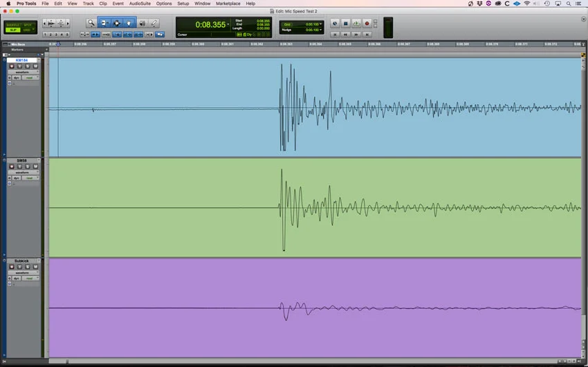Screen dimensions: 588x367
Task: Select the Pencil tool
Action: click(154, 23)
